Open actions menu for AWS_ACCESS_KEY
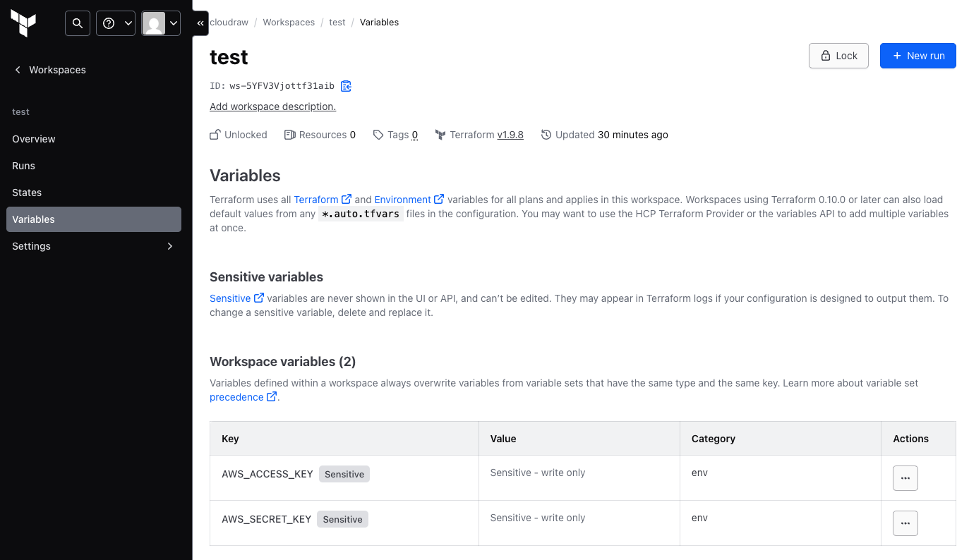 pos(905,478)
